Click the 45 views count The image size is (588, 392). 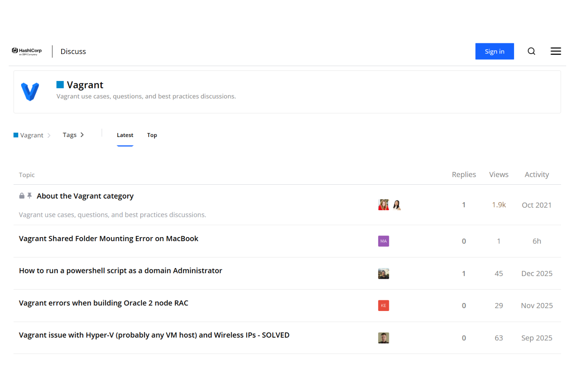(499, 274)
